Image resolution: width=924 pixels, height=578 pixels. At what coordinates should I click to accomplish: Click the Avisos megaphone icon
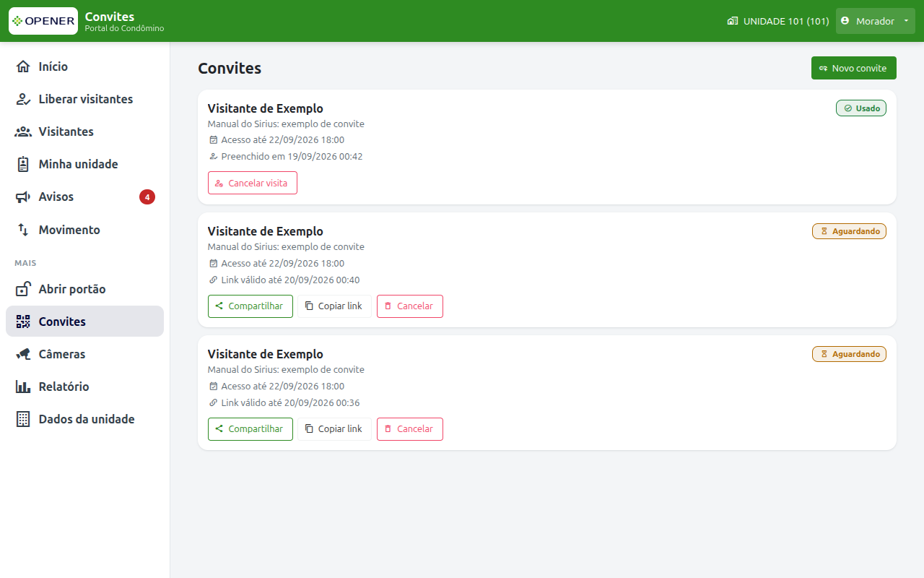click(x=23, y=197)
